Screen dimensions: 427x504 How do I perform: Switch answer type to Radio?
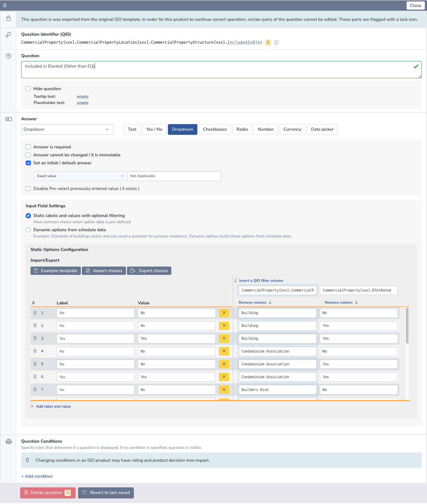click(242, 129)
